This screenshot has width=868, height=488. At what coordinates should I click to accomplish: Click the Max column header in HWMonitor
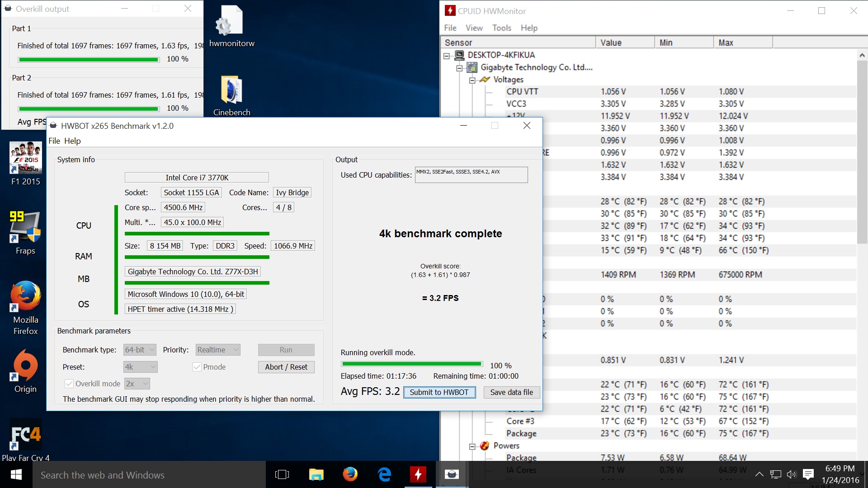pos(744,42)
